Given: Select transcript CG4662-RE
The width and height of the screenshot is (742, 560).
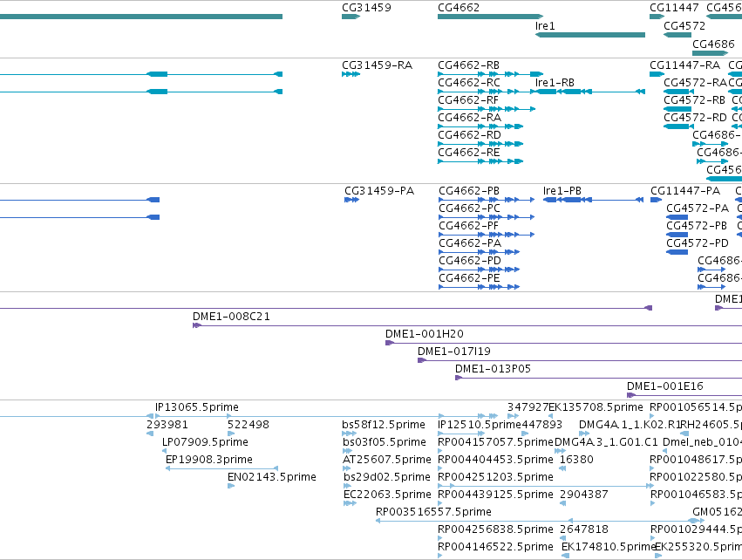Looking at the screenshot, I should click(x=480, y=161).
